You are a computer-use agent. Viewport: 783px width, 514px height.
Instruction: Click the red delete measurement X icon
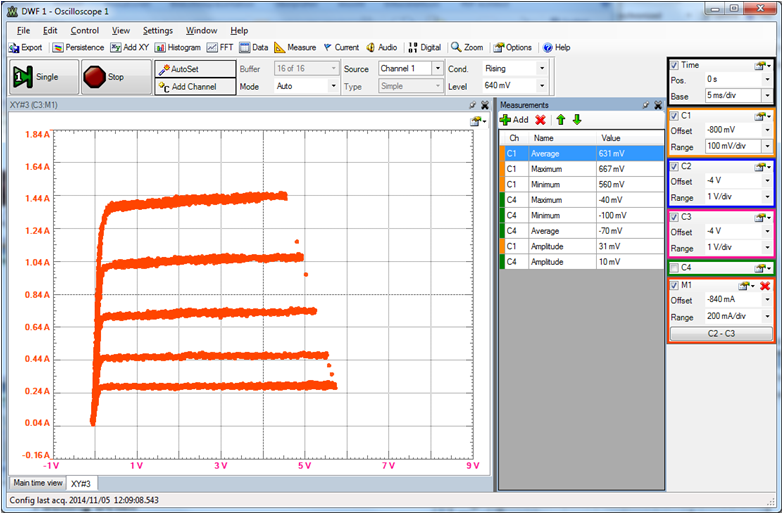pyautogui.click(x=541, y=120)
